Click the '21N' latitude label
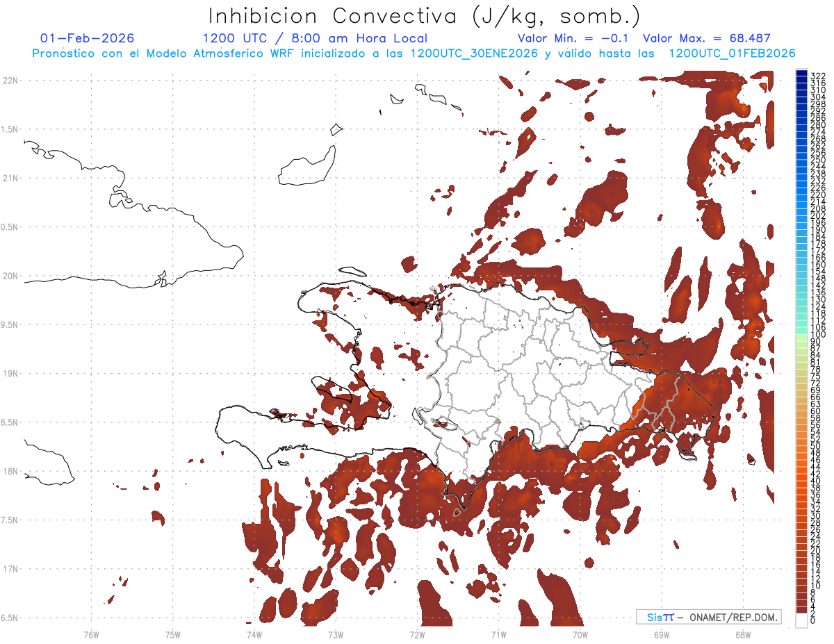This screenshot has height=644, width=834. click(x=10, y=178)
